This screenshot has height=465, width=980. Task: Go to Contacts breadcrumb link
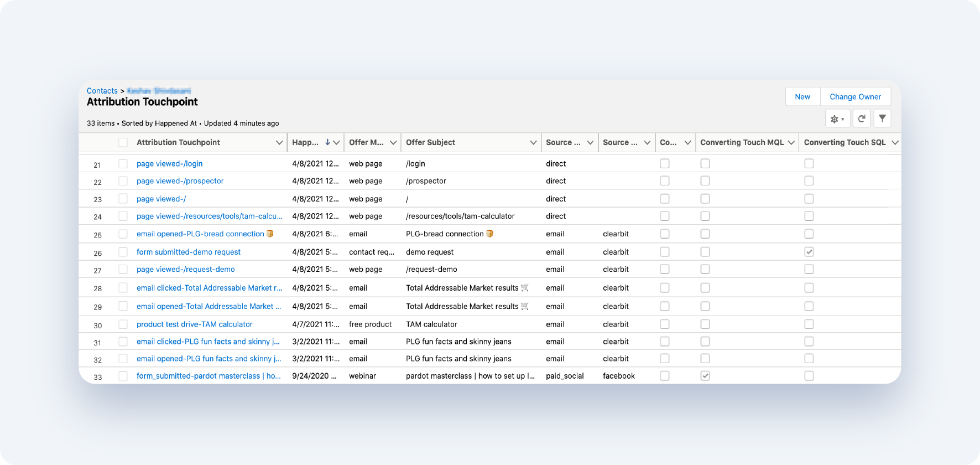102,91
